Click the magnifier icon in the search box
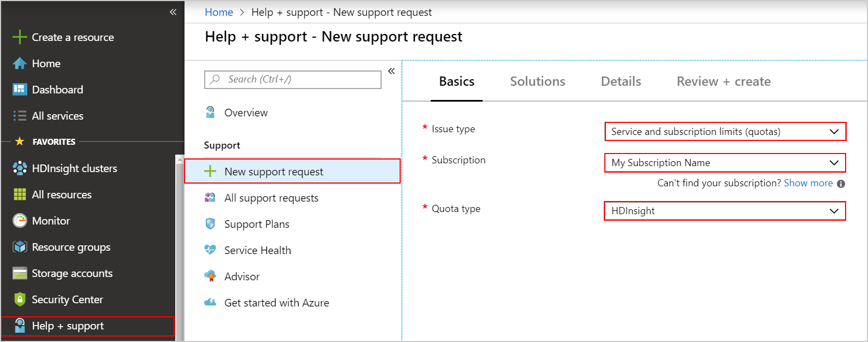 coord(215,79)
